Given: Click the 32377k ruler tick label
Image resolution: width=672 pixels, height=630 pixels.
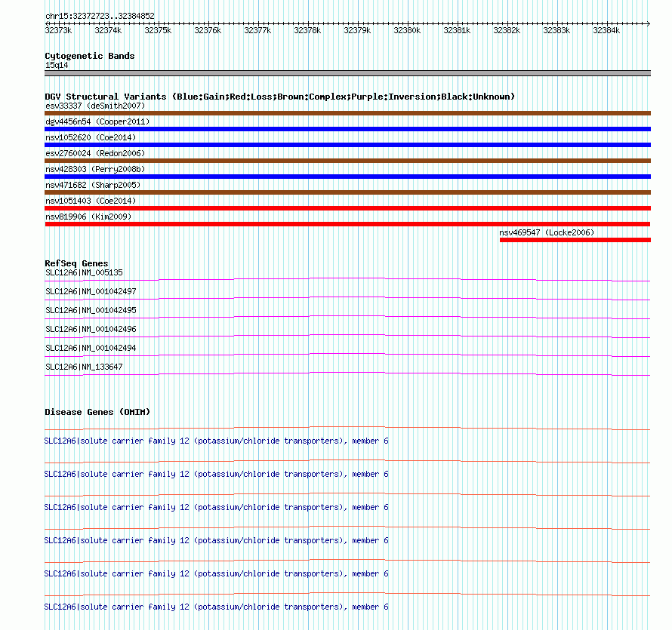Looking at the screenshot, I should 257,30.
